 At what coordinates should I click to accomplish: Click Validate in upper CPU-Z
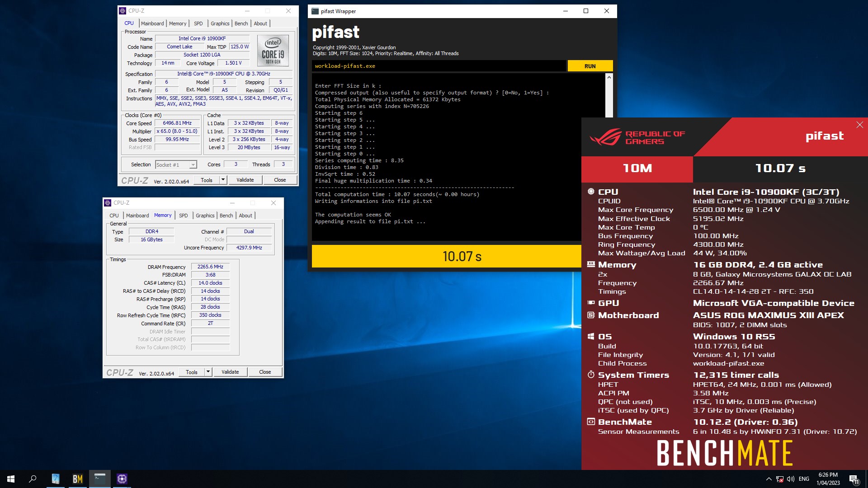245,180
